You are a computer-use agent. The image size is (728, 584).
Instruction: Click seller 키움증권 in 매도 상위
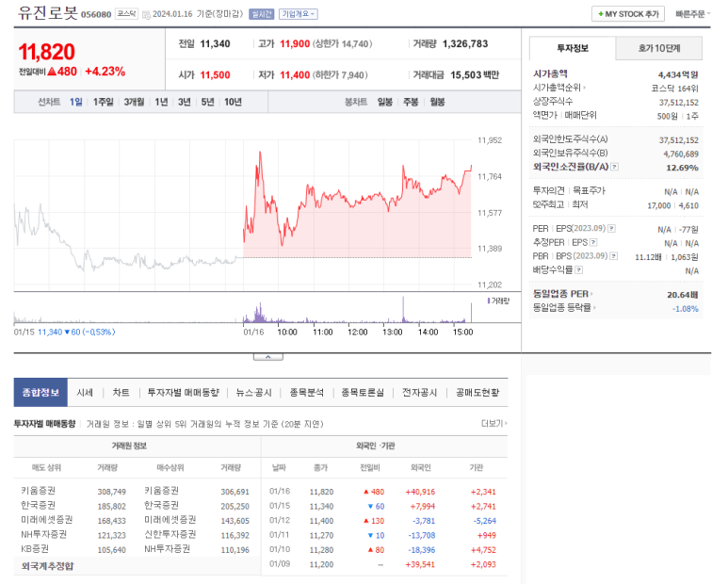coord(38,490)
